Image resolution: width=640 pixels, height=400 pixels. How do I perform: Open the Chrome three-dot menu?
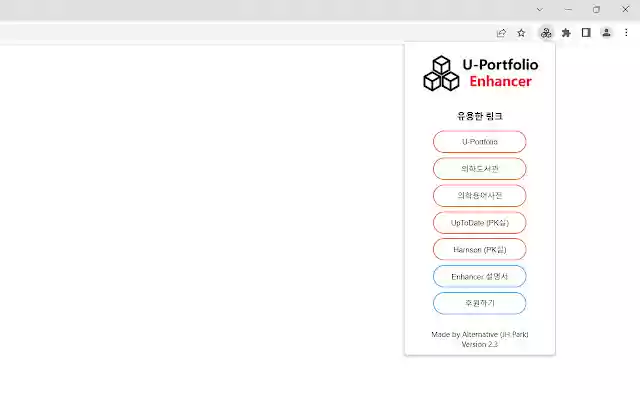pyautogui.click(x=626, y=33)
